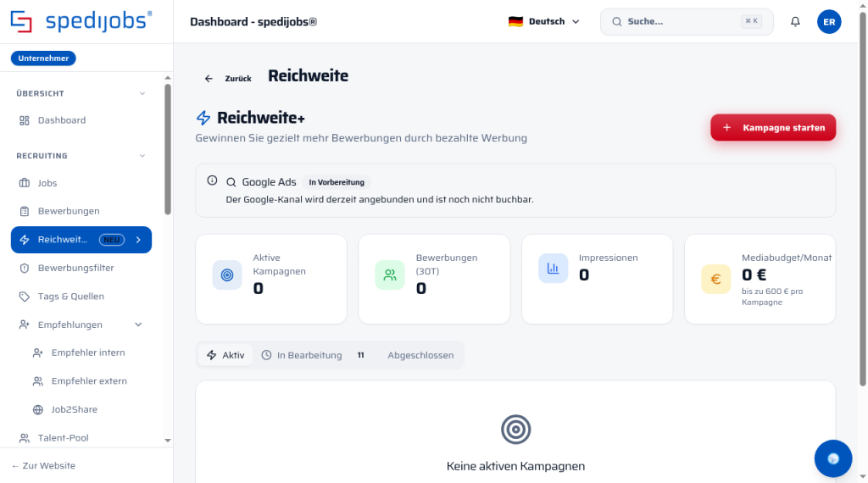Click the NEU badge on Reichweite item

[112, 240]
